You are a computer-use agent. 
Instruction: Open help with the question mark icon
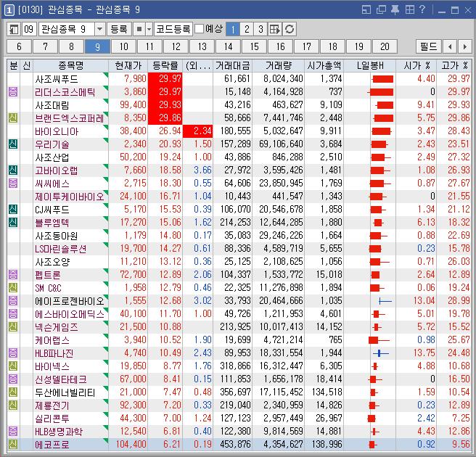pos(422,9)
